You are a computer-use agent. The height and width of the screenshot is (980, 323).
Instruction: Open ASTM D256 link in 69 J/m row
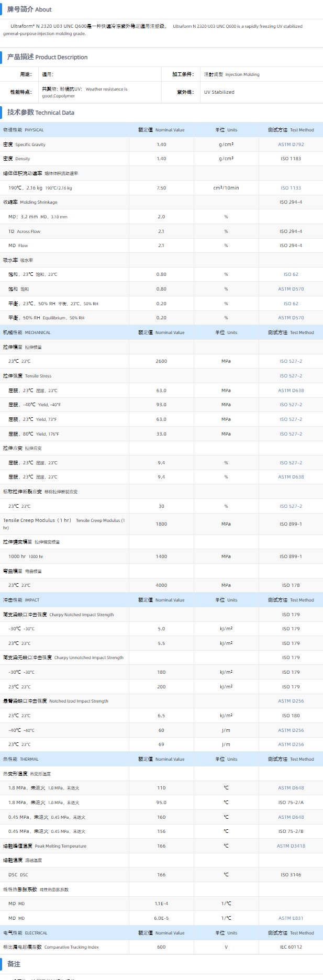pyautogui.click(x=291, y=744)
